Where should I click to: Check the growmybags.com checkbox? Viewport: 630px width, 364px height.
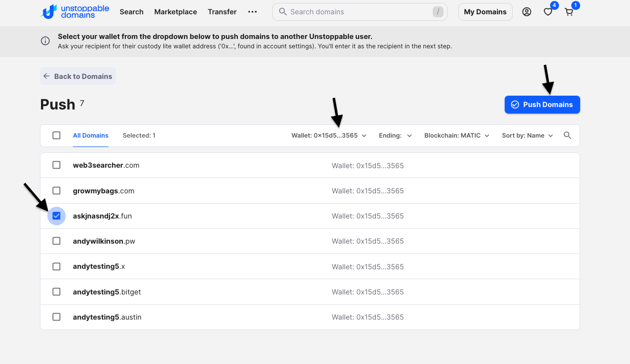coord(56,191)
